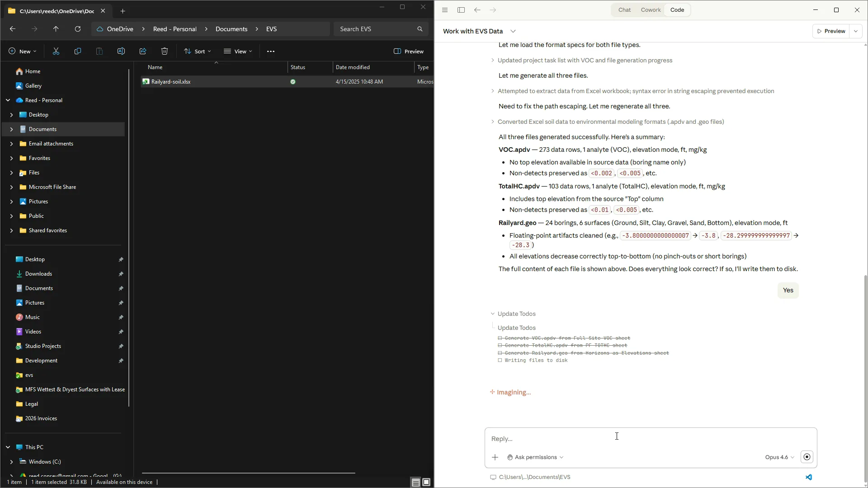Click the Cut icon in Explorer toolbar

(x=56, y=52)
